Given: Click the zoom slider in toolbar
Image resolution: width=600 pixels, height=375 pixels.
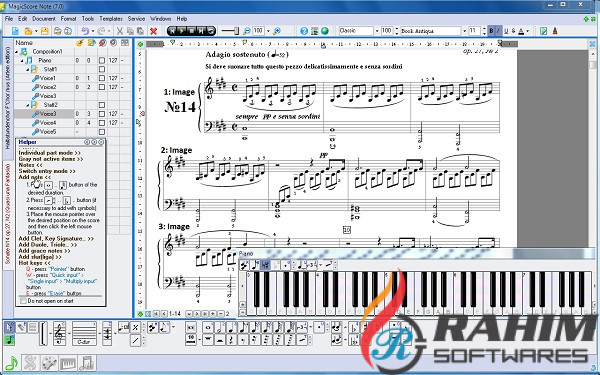Looking at the screenshot, I should (x=230, y=31).
